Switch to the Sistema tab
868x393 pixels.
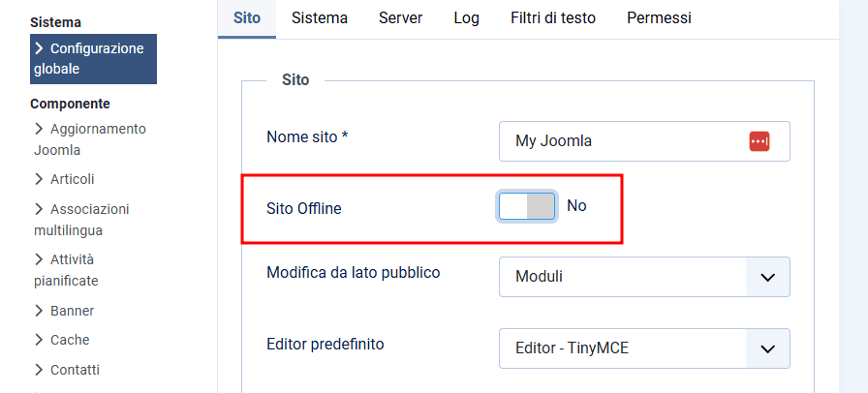[x=319, y=17]
